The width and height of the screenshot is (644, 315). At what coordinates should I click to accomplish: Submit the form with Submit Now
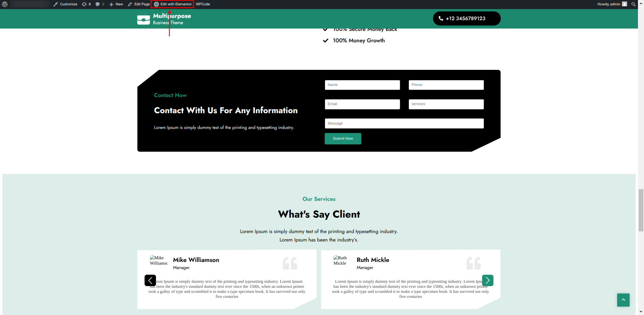click(x=343, y=139)
